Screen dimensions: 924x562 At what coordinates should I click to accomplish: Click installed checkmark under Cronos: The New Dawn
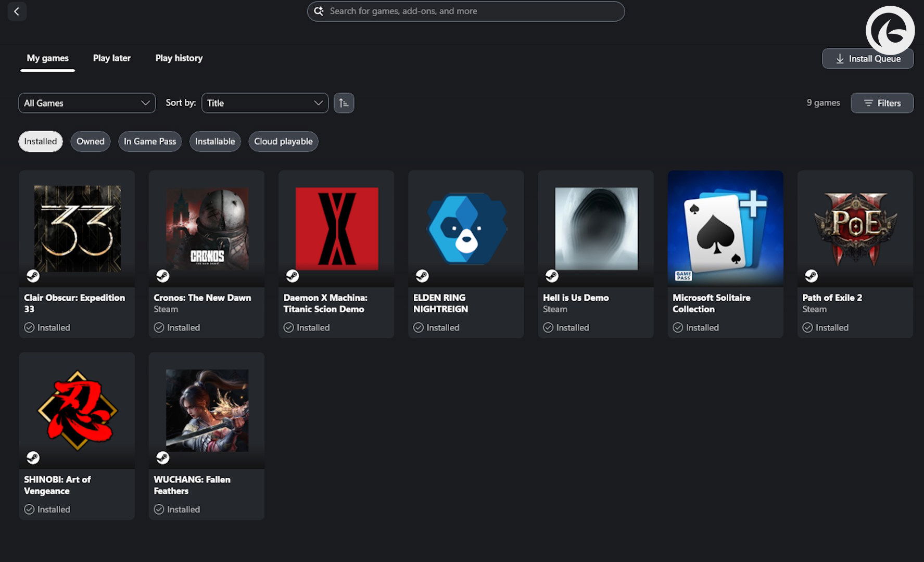159,327
